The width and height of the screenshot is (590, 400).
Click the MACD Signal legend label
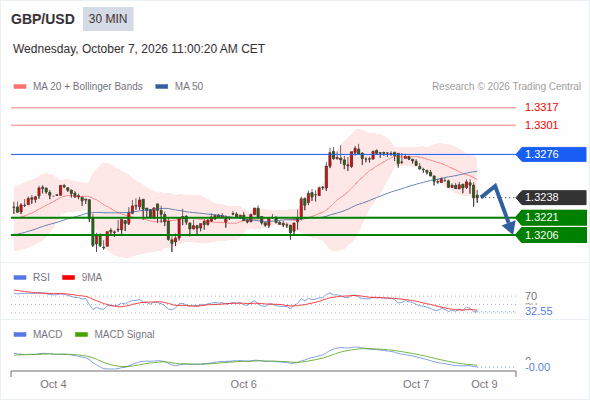(x=125, y=335)
